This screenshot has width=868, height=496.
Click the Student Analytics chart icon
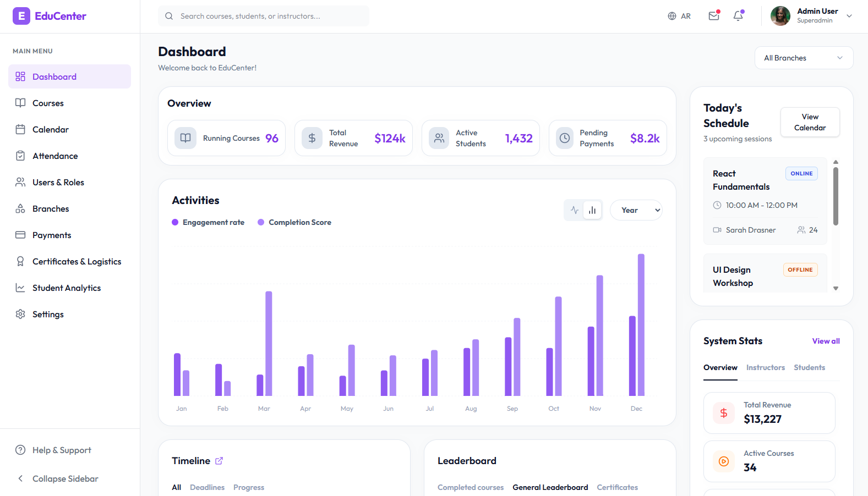(20, 288)
